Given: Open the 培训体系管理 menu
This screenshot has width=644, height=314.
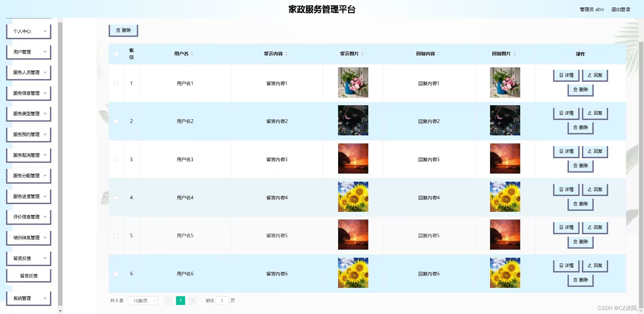Looking at the screenshot, I should tap(29, 238).
